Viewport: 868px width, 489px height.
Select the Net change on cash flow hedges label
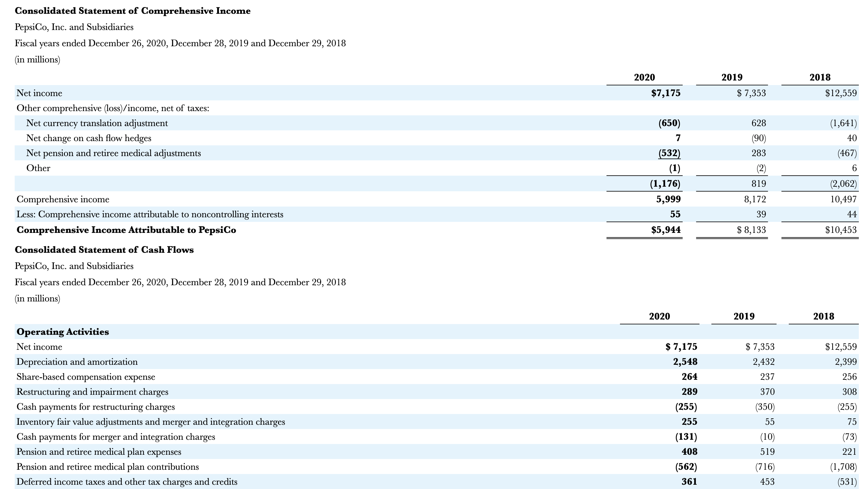(89, 138)
